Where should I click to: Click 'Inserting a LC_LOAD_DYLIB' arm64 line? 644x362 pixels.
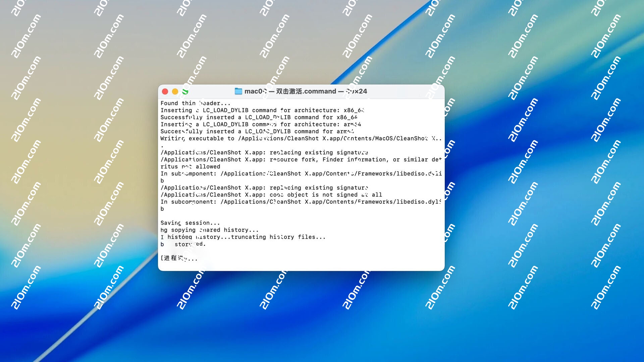click(260, 124)
